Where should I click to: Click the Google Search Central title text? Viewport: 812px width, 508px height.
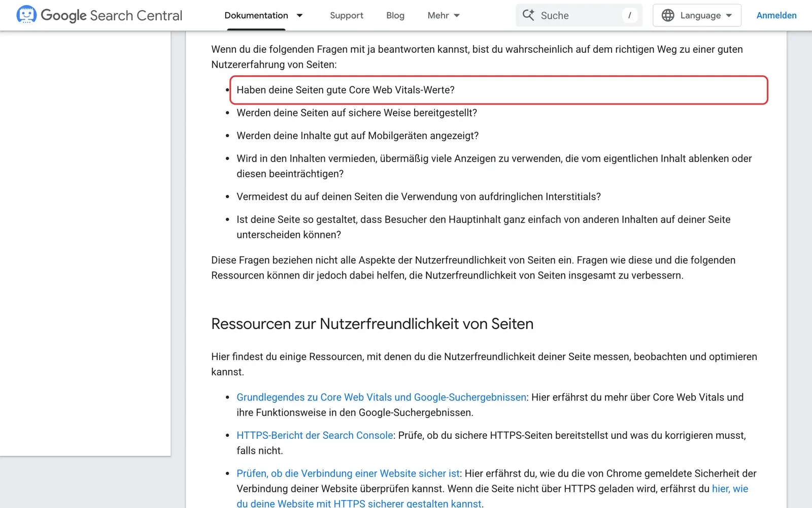tap(111, 15)
